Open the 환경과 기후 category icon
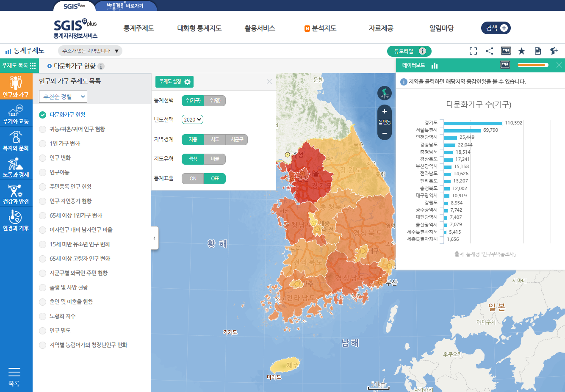 [16, 220]
